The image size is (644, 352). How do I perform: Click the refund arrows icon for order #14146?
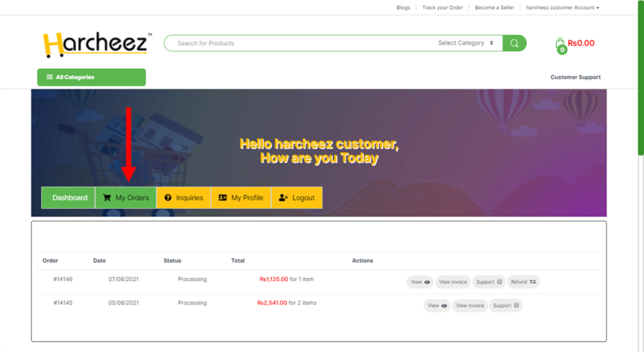coord(533,282)
